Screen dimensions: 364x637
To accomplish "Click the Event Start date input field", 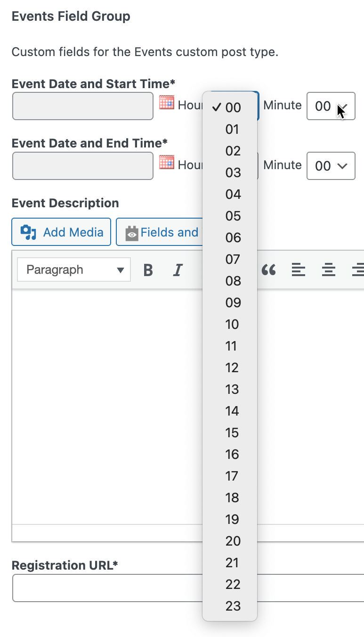I will 82,106.
